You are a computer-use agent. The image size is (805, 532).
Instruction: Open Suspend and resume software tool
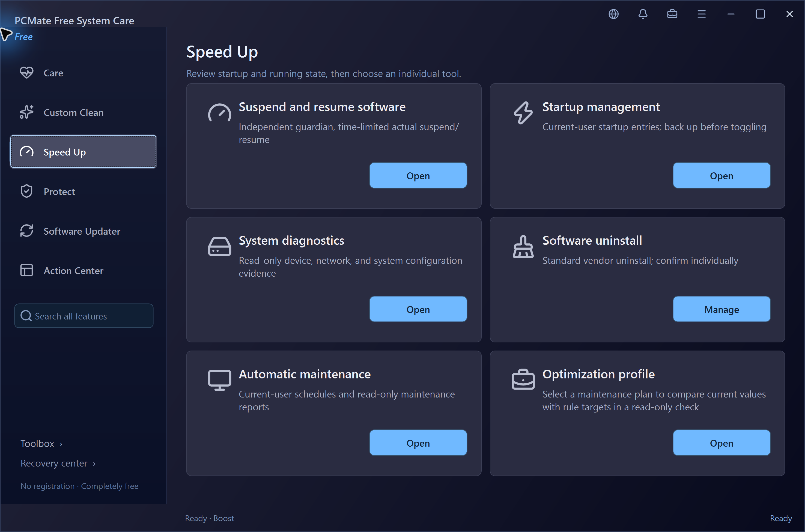(418, 176)
